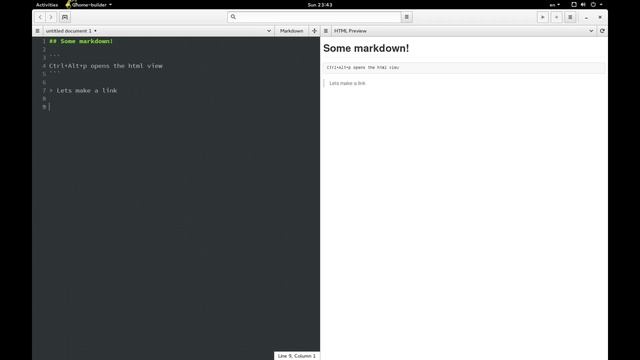Open the gnome-builder application menu
The image size is (640, 360).
(x=89, y=5)
